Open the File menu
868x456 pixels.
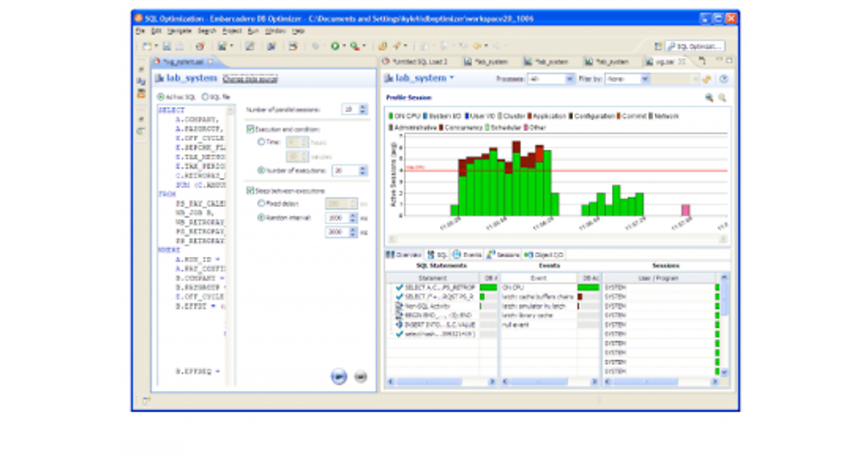[140, 32]
